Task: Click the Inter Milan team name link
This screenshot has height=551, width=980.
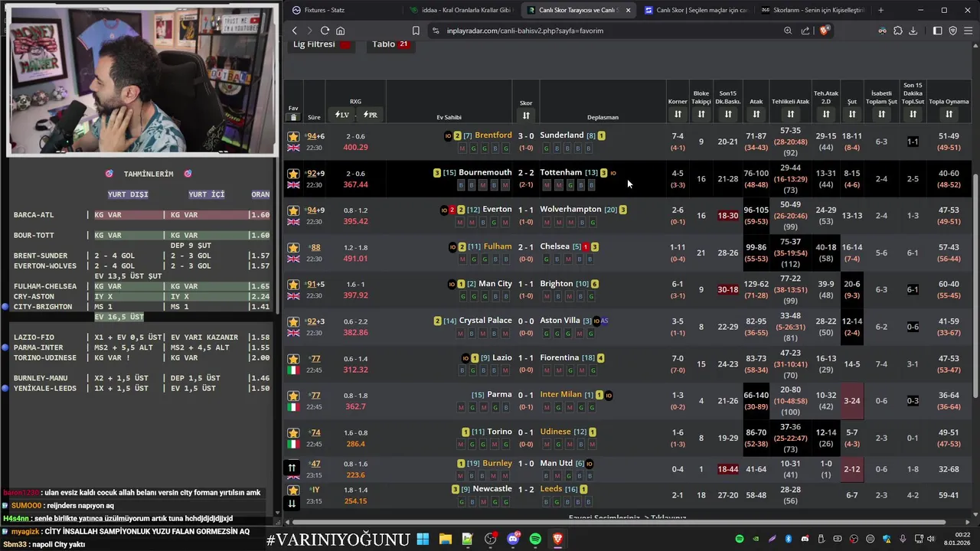Action: point(560,395)
